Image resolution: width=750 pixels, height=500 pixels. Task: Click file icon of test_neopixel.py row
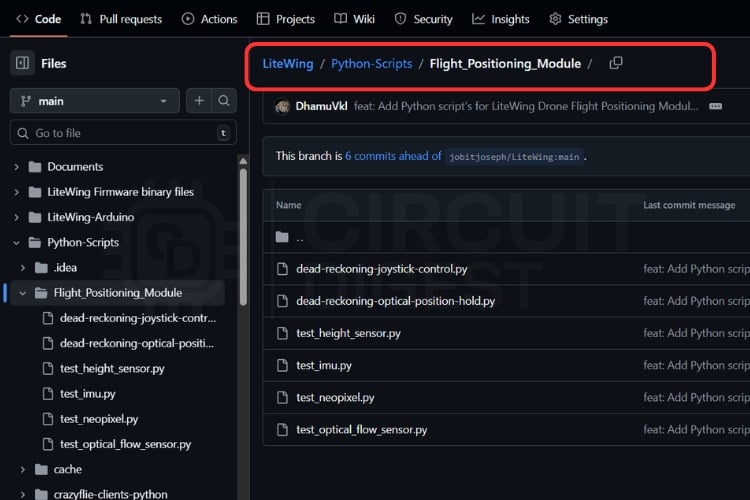pyautogui.click(x=282, y=398)
